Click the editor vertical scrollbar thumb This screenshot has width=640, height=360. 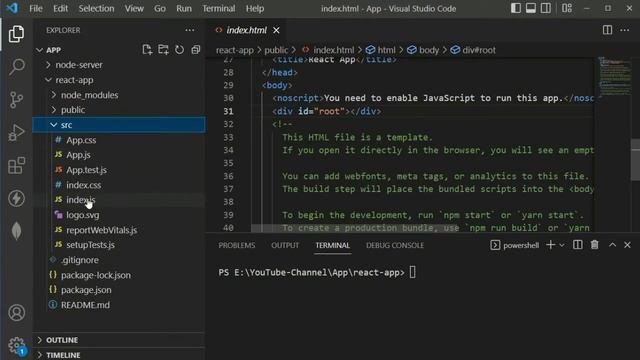tap(636, 160)
